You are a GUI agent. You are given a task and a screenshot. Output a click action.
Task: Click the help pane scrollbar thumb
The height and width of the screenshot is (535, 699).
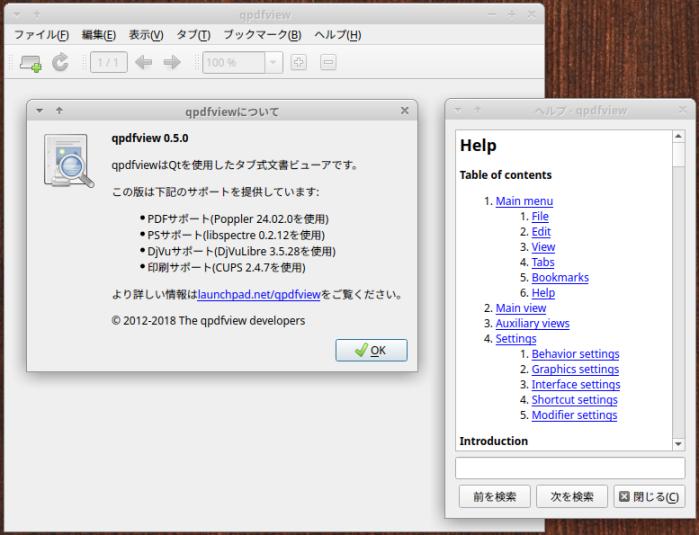tap(678, 154)
